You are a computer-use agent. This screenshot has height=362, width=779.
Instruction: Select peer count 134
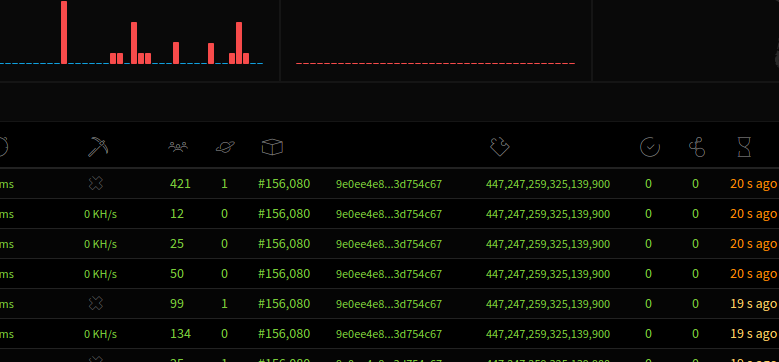180,334
